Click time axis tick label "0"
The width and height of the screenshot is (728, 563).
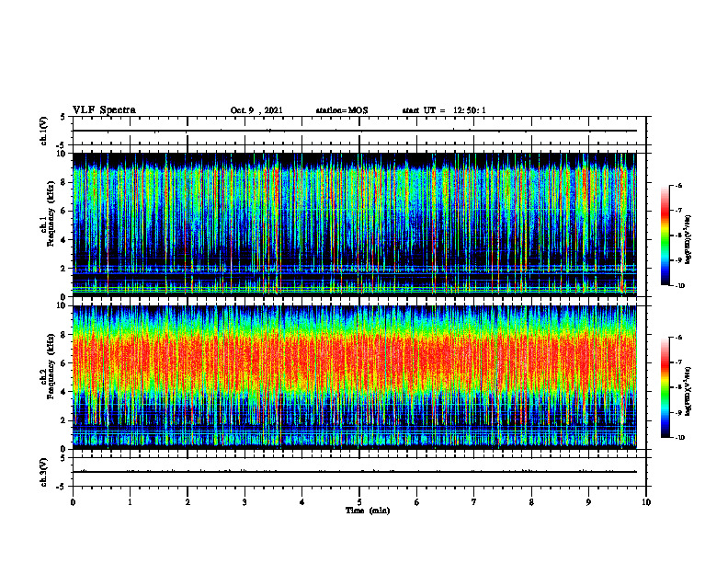(73, 502)
